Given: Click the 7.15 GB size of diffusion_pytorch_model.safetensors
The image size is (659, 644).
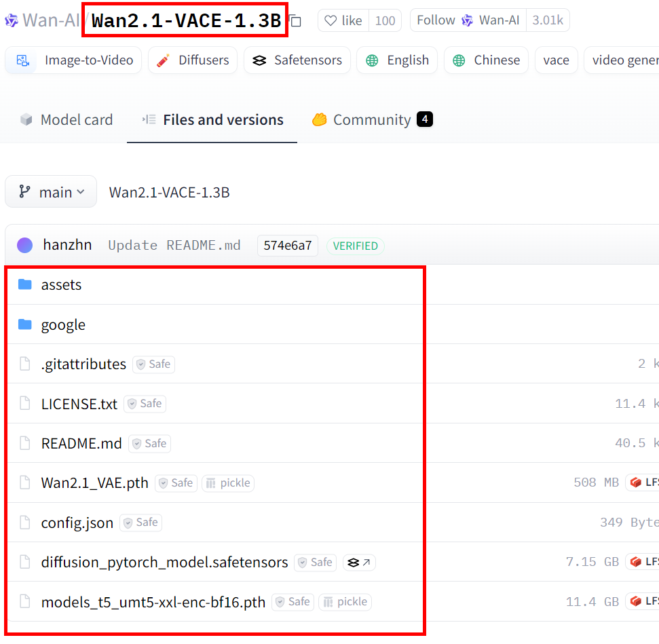Looking at the screenshot, I should pyautogui.click(x=592, y=562).
